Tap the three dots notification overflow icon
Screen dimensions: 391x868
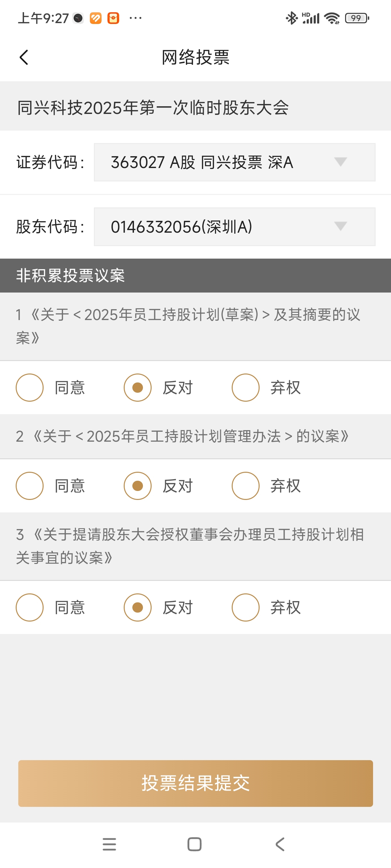coord(136,18)
